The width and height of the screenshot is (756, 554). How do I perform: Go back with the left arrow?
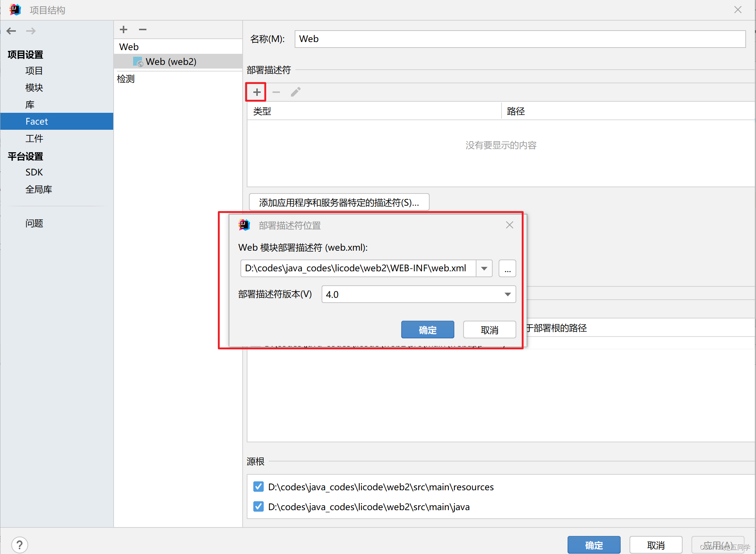pos(11,31)
